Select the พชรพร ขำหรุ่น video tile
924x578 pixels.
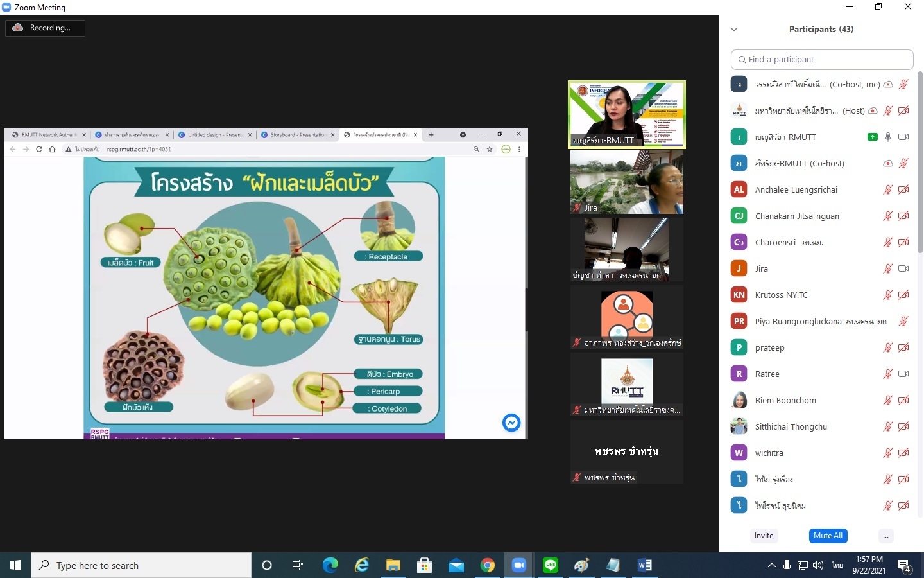[x=627, y=451]
